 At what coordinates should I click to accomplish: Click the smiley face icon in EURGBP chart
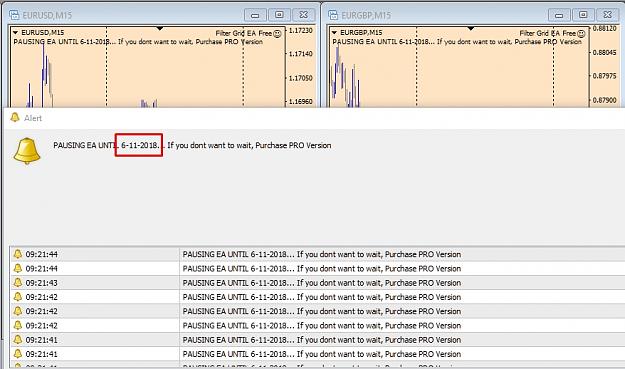581,33
